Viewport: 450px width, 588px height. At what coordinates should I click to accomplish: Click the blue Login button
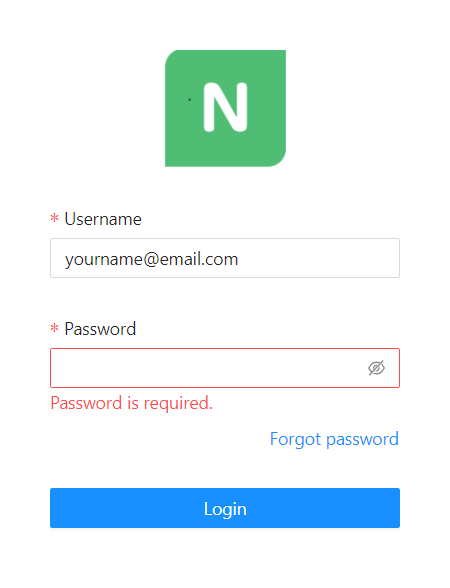pyautogui.click(x=225, y=508)
